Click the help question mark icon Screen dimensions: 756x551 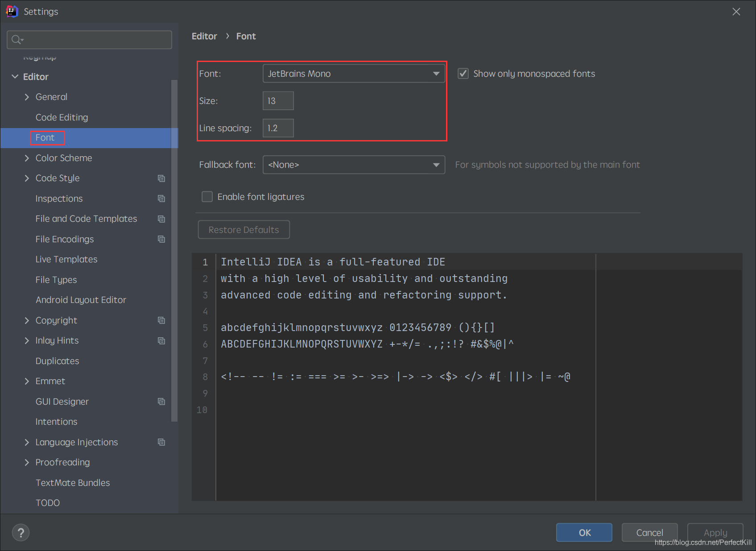[x=21, y=532]
